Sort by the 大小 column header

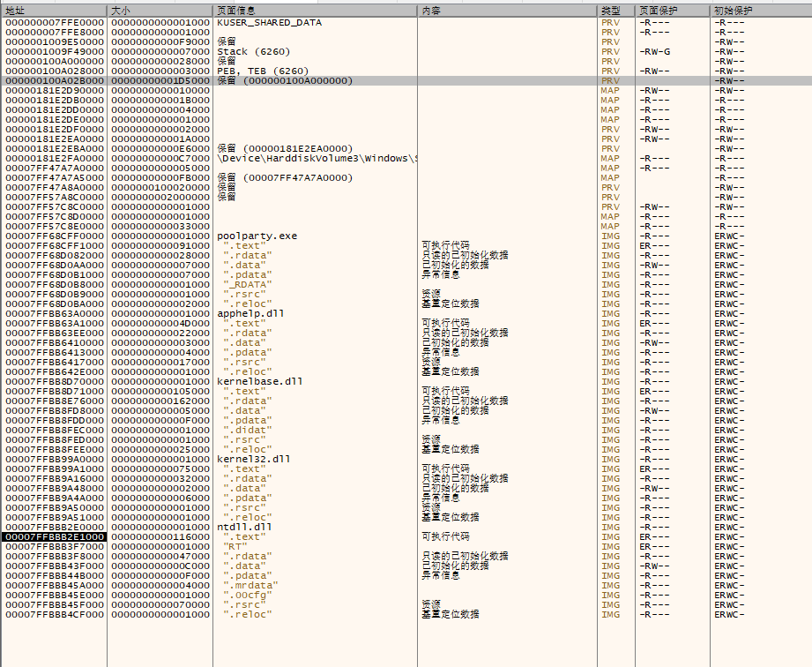(160, 11)
